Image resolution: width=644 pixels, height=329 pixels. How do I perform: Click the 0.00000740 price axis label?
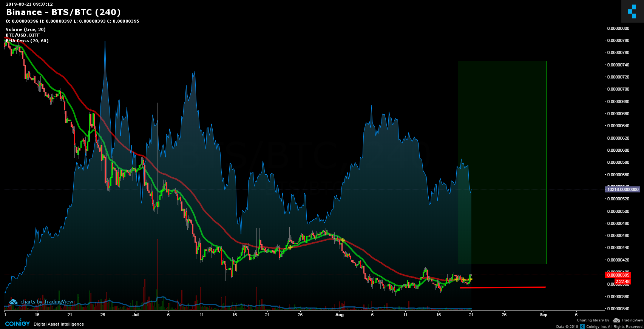pos(618,65)
